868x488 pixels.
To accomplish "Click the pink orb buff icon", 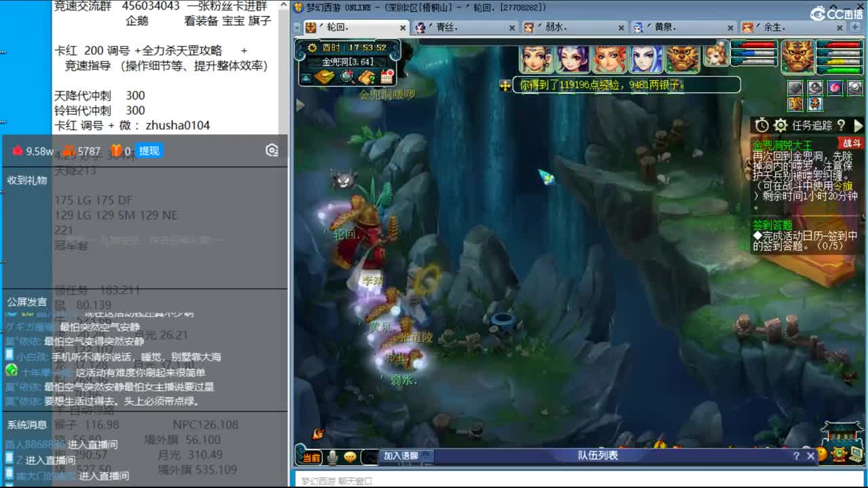I will [x=835, y=87].
